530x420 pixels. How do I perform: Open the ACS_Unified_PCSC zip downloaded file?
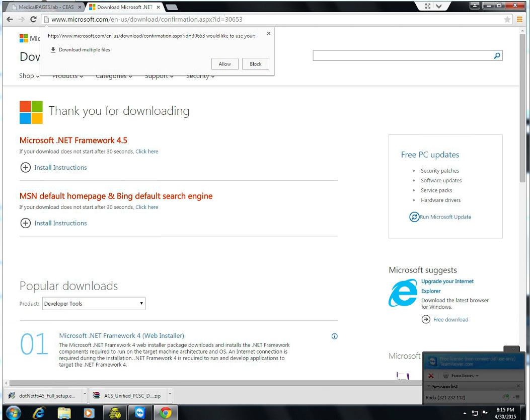[x=128, y=396]
